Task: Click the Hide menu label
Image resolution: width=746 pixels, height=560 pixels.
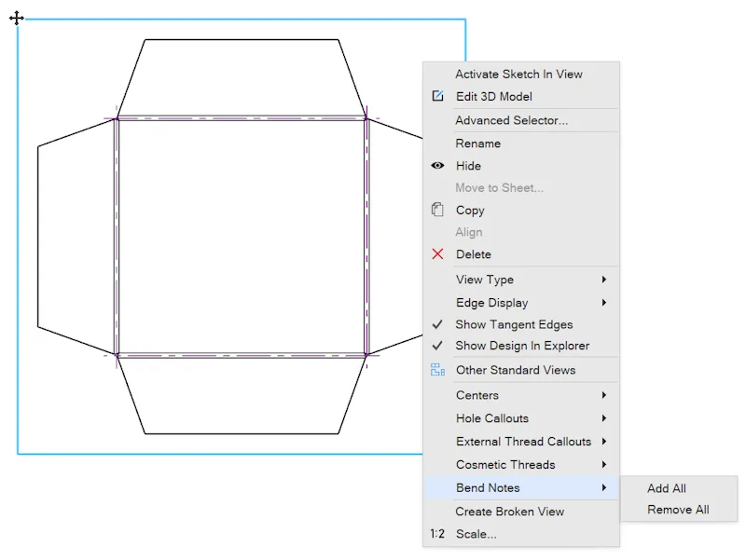Action: pos(468,166)
